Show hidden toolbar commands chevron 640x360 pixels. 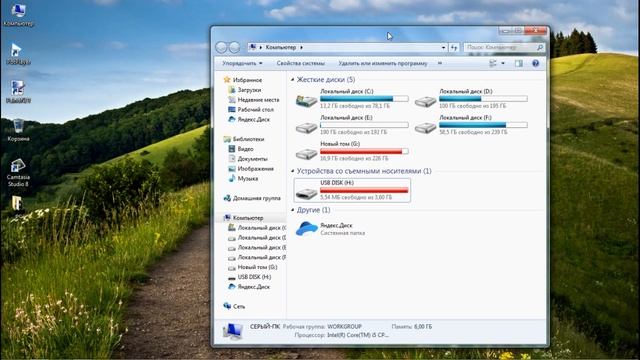click(440, 63)
